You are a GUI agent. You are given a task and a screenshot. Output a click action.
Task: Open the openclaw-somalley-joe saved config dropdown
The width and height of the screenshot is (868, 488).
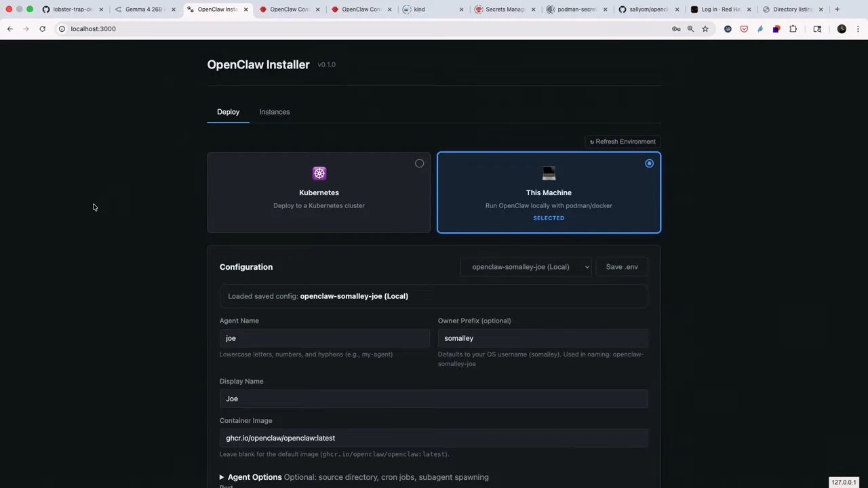click(526, 267)
